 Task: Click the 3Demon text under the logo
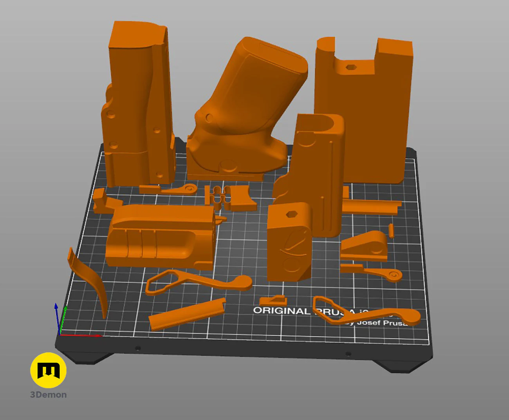tap(48, 395)
